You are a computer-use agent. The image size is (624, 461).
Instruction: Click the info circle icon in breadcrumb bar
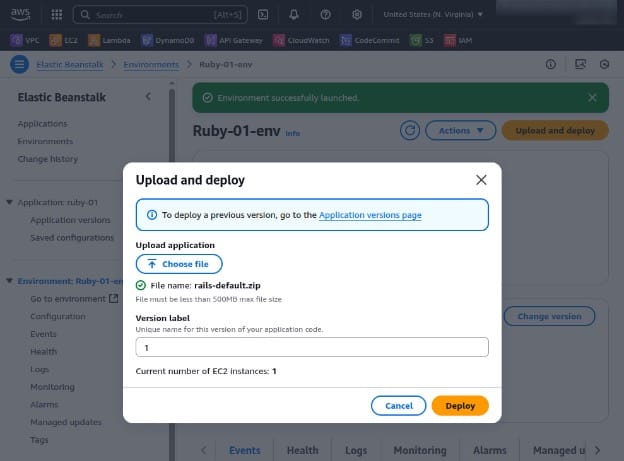pos(551,64)
